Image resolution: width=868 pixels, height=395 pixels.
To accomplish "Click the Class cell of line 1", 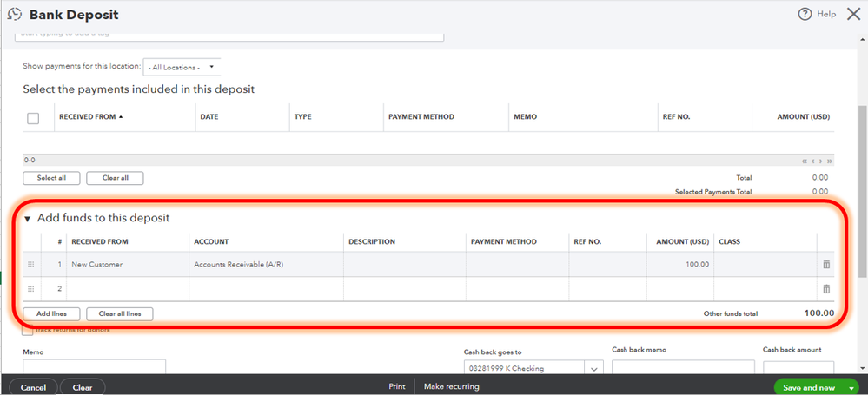I will tap(765, 265).
